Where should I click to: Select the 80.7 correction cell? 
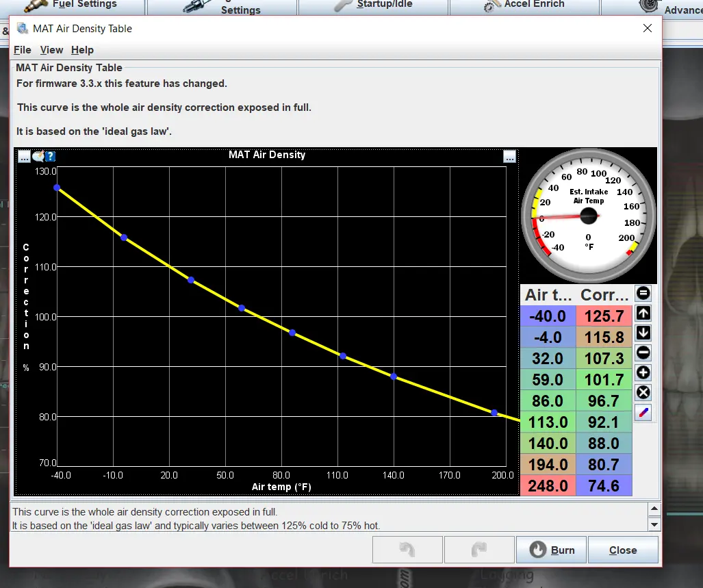coord(604,464)
